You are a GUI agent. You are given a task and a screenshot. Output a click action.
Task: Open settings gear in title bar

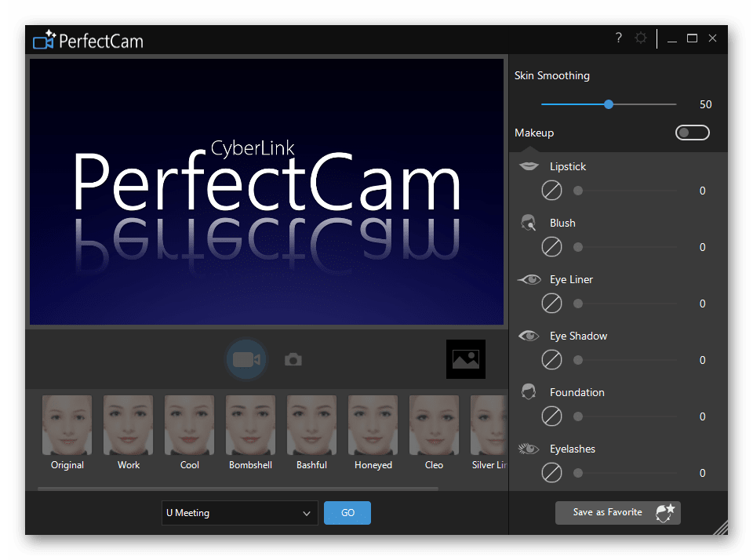(641, 38)
